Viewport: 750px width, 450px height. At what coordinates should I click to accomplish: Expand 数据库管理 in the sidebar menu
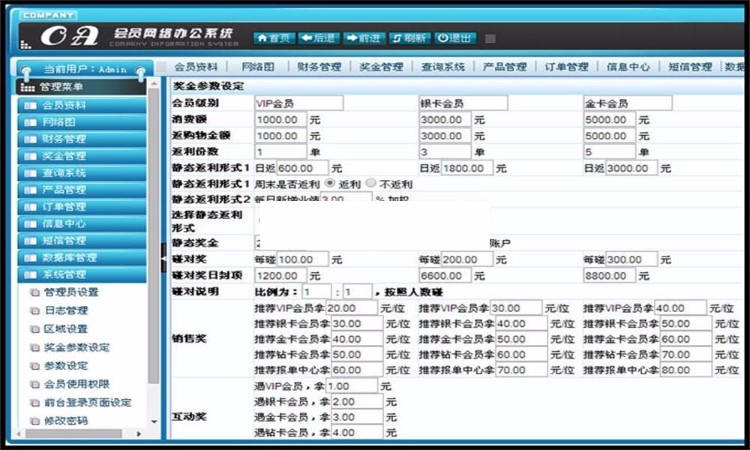(82, 258)
